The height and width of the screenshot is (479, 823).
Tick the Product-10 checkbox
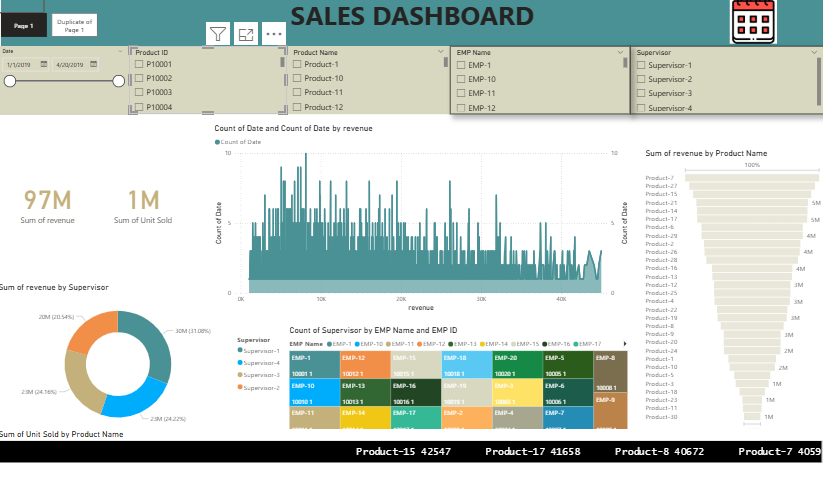point(297,79)
